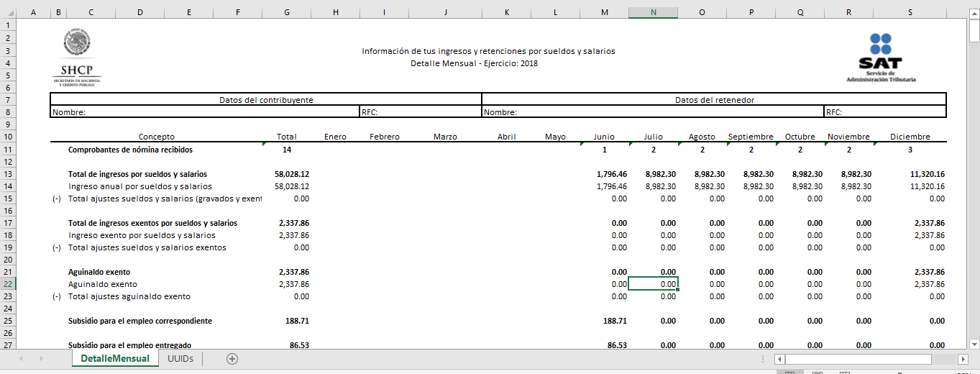Viewport: 980px width, 374px height.
Task: Select the 'Marzo' heading cell
Action: coord(446,137)
